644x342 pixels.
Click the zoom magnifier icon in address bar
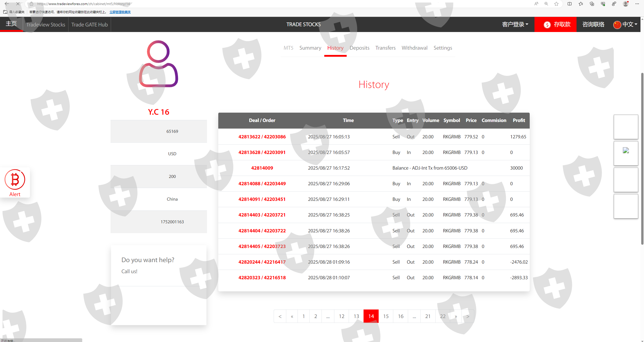click(x=546, y=4)
